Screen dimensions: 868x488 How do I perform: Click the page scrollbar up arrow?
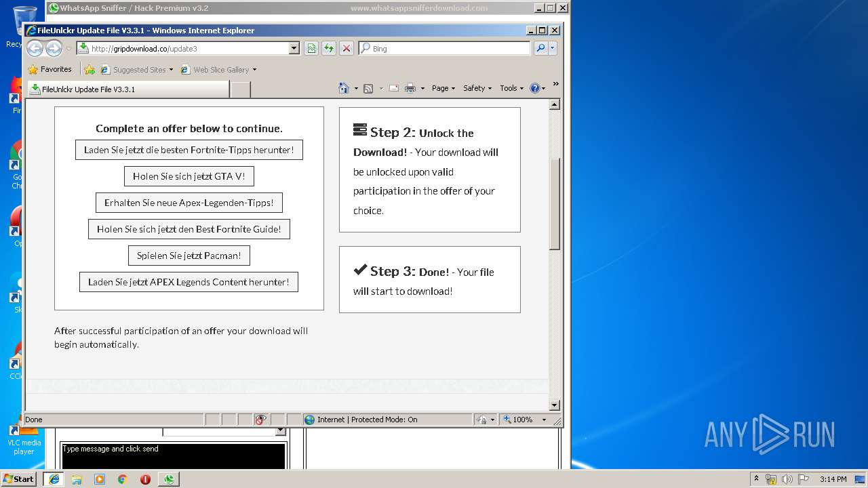tap(555, 104)
